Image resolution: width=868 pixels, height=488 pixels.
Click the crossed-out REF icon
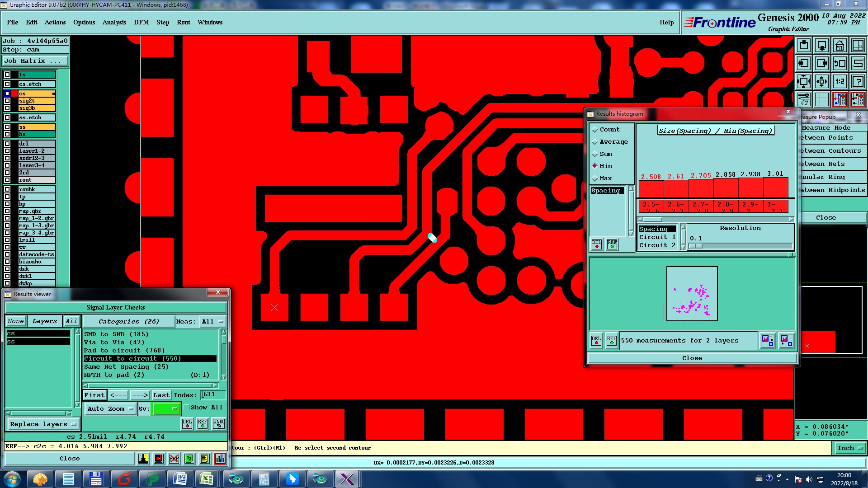point(174,459)
